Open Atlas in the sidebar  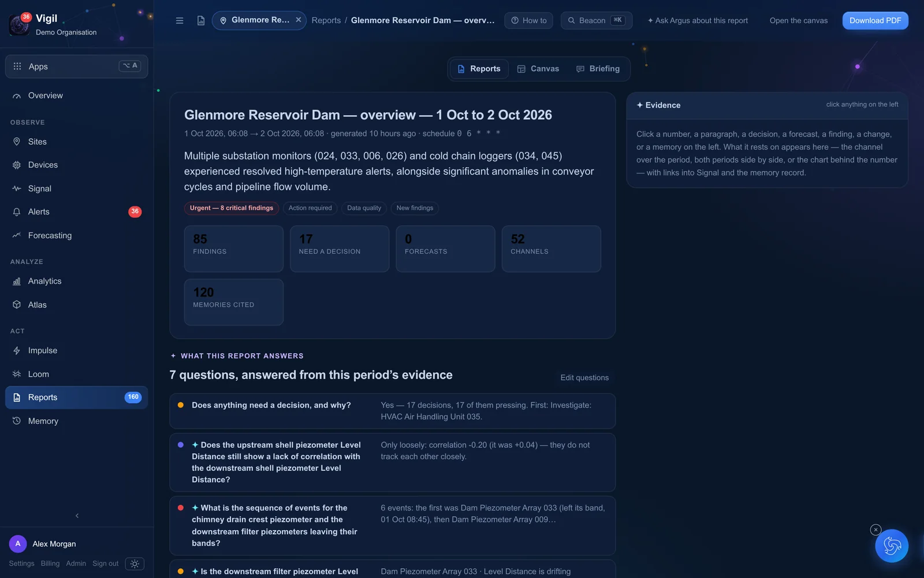click(77, 305)
